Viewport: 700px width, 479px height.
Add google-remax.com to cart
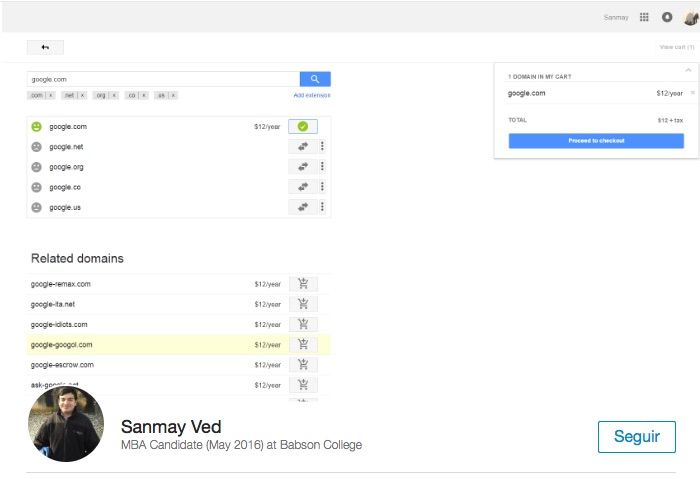(x=303, y=283)
